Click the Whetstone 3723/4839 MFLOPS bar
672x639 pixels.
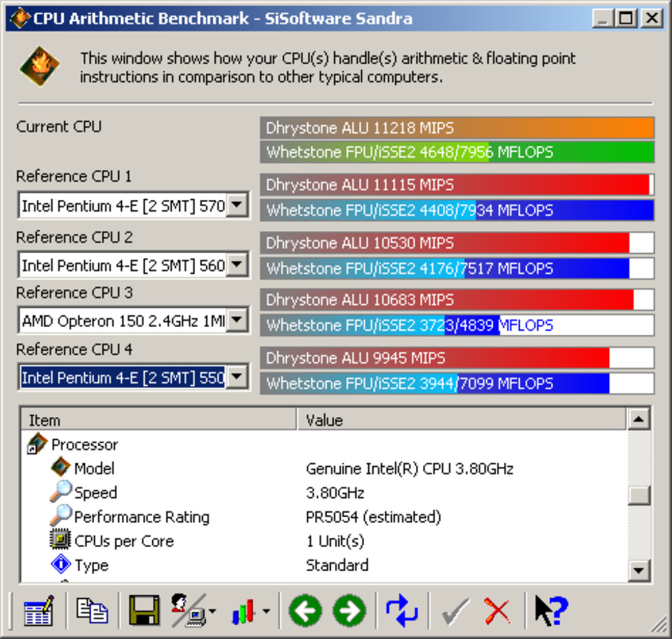[457, 325]
